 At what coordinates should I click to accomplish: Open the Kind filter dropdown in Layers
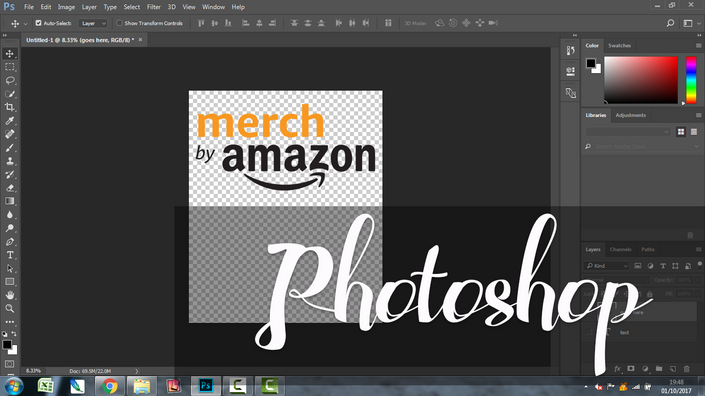(x=606, y=266)
